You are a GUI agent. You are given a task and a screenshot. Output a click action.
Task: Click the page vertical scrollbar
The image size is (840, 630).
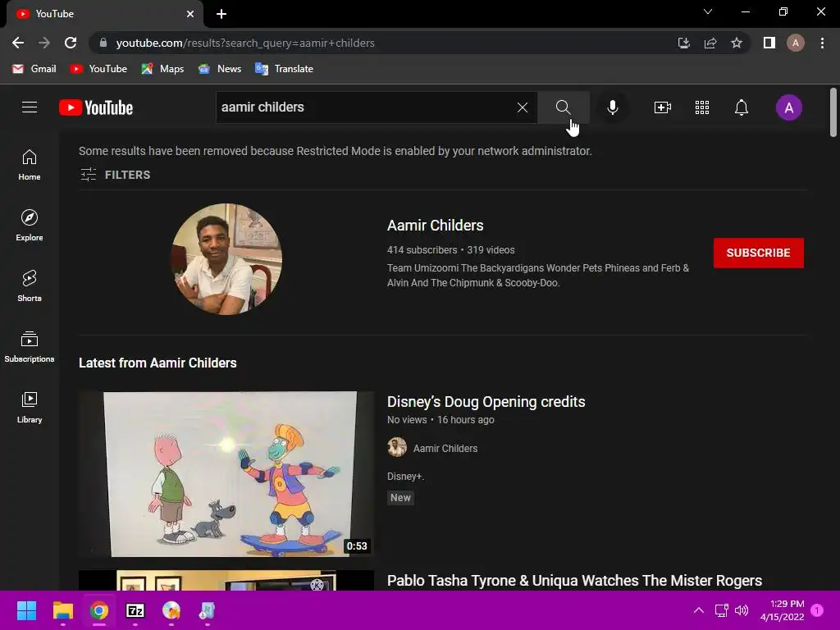833,112
